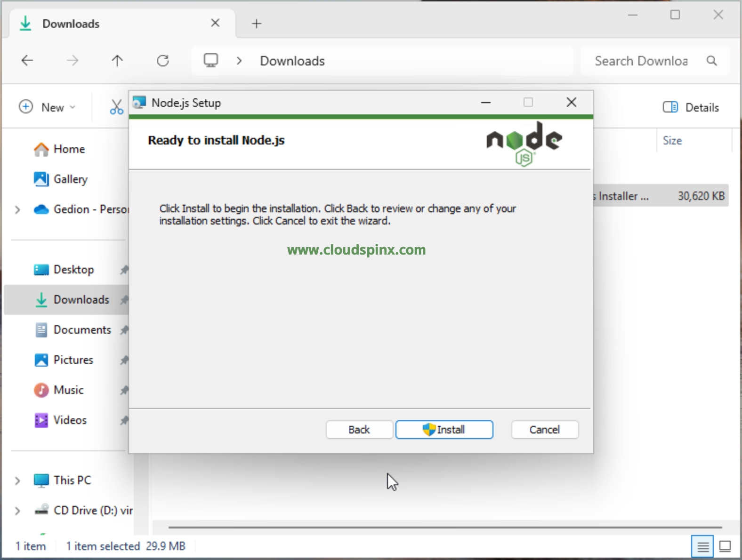The width and height of the screenshot is (742, 560).
Task: Open the New dropdown menu
Action: 47,107
